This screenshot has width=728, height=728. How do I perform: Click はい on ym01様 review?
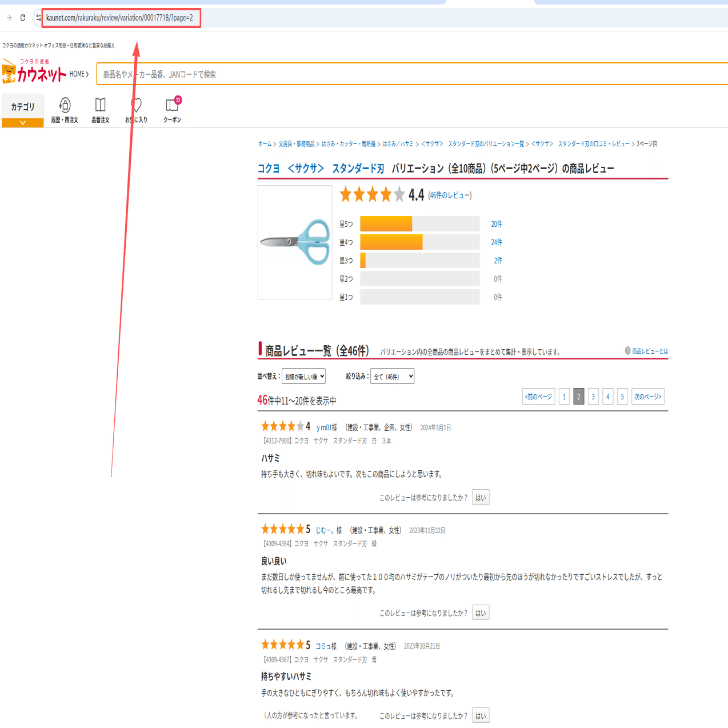(x=481, y=497)
